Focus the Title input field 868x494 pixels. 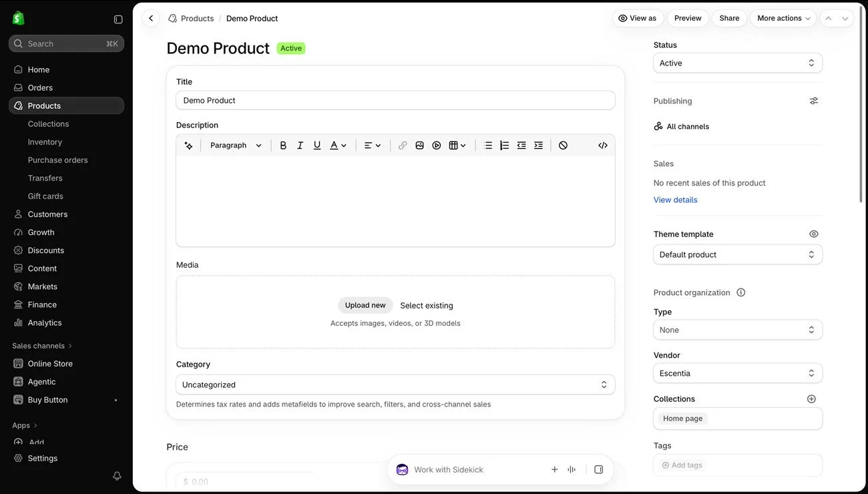395,100
